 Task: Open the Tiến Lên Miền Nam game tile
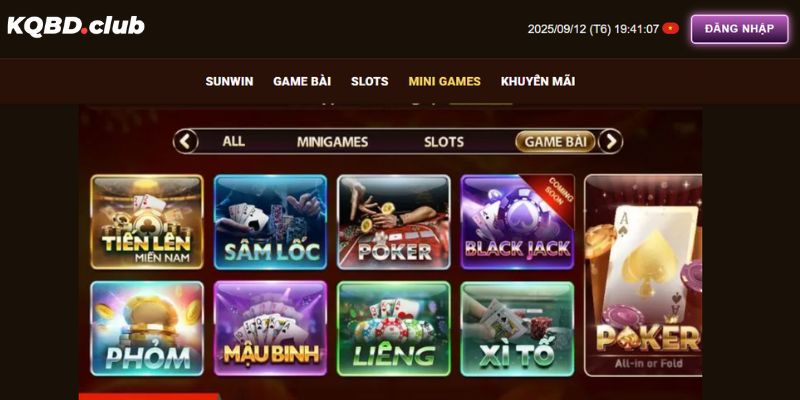[147, 222]
